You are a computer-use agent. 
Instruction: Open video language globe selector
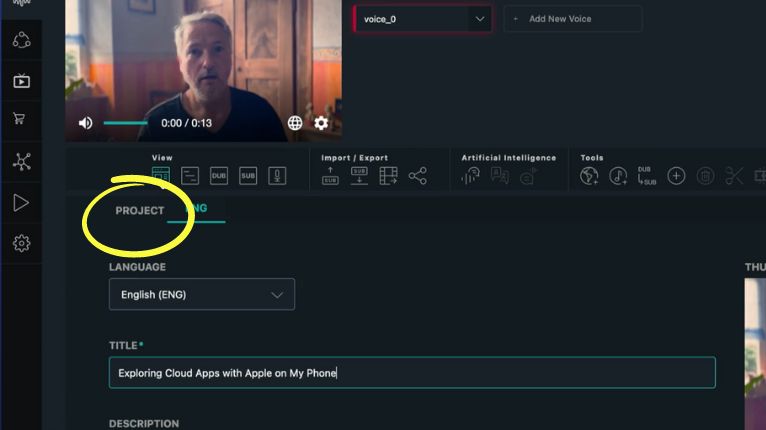[295, 123]
